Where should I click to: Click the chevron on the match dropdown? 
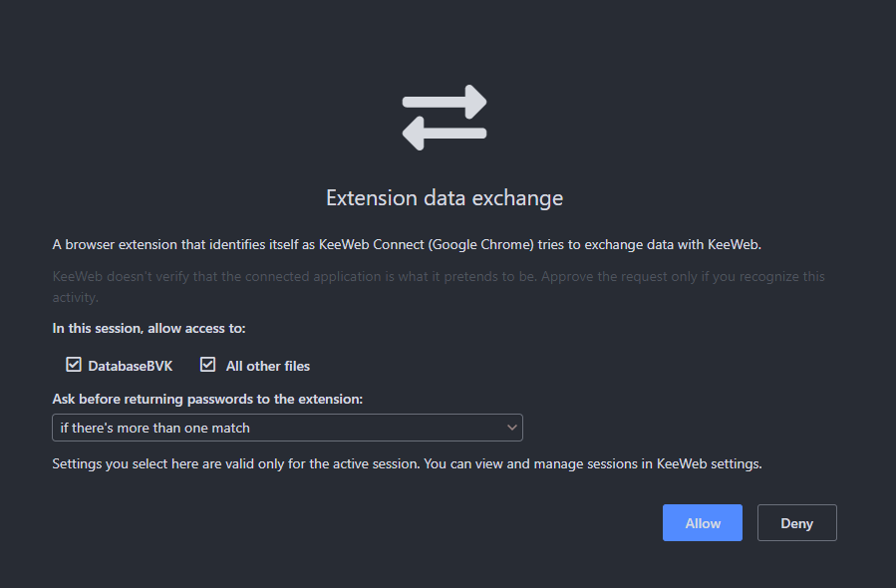pos(512,427)
